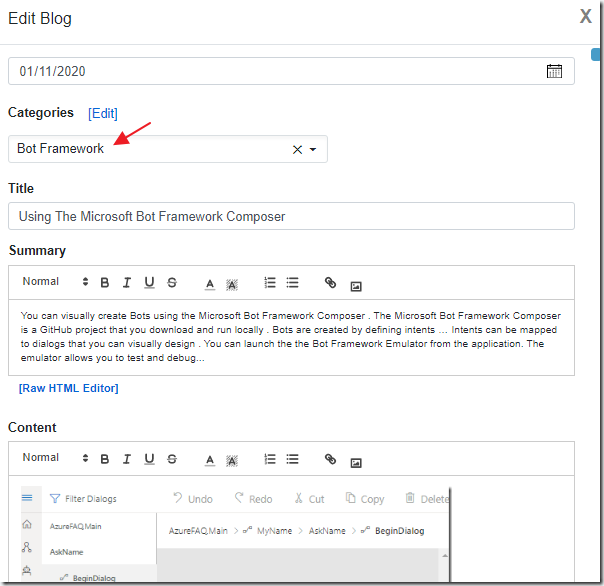Open the date picker calendar icon
The height and width of the screenshot is (586, 604).
tap(554, 71)
